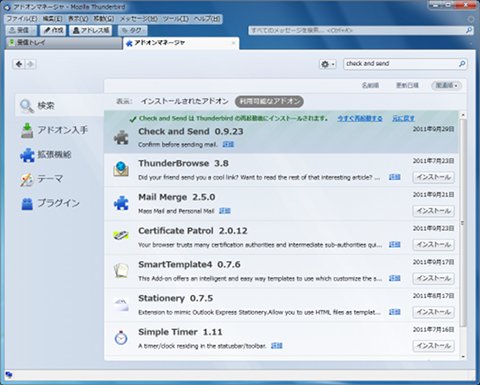The width and height of the screenshot is (480, 385).
Task: Click the 受信 get mail toolbar button
Action: click(x=21, y=30)
